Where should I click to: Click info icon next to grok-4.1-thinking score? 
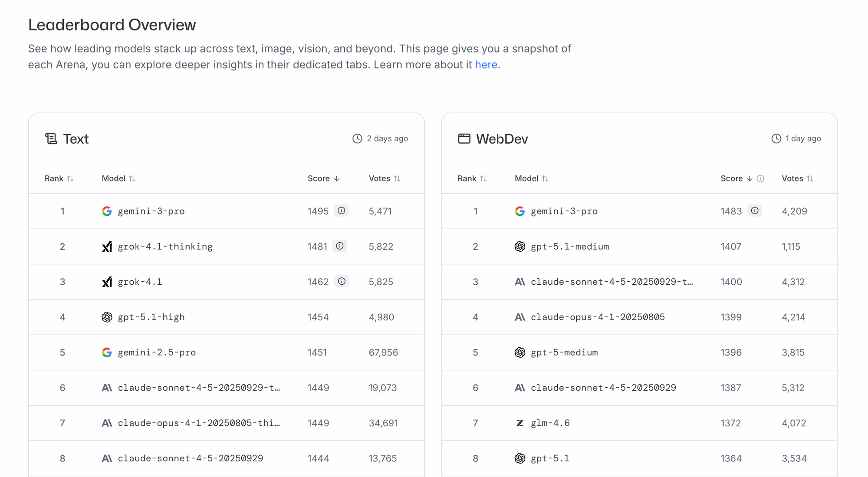click(340, 246)
